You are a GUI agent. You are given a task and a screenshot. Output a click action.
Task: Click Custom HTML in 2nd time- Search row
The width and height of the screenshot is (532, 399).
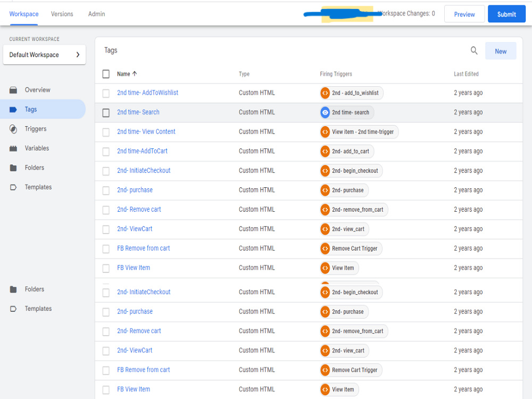click(x=257, y=112)
